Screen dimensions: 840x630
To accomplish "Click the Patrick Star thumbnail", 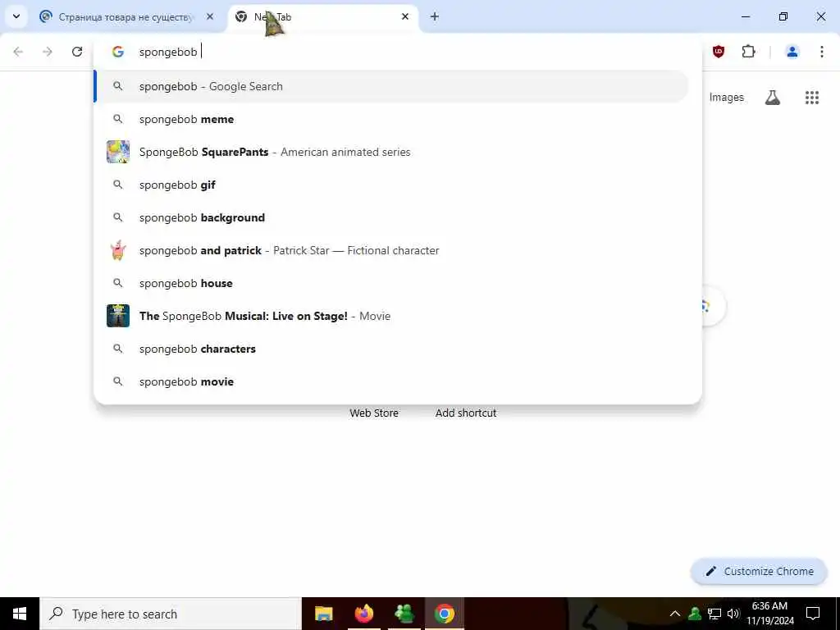I will pyautogui.click(x=118, y=250).
